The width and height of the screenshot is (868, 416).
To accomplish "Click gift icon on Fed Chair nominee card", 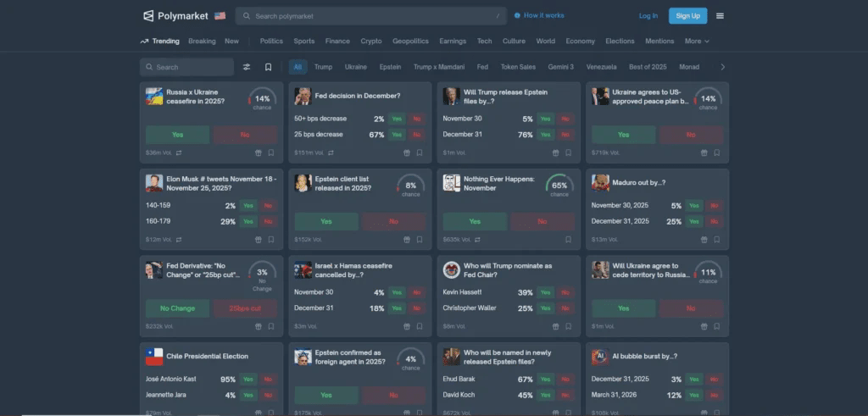I will 556,326.
